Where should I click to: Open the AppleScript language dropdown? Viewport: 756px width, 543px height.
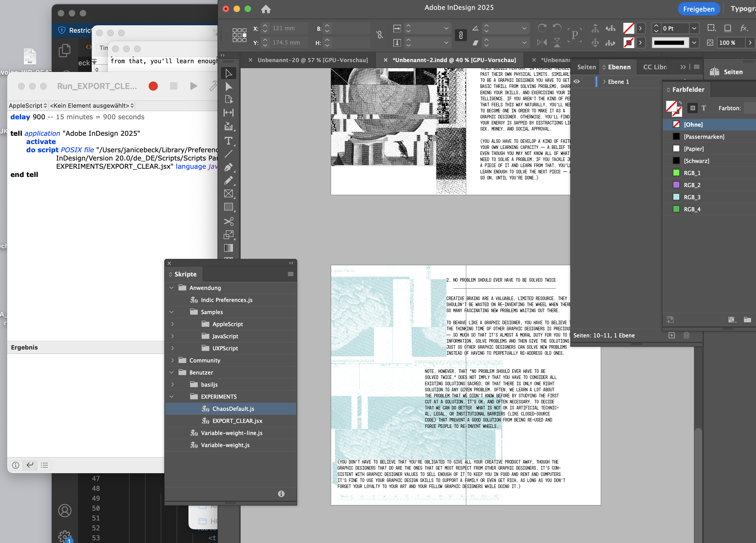click(x=28, y=106)
